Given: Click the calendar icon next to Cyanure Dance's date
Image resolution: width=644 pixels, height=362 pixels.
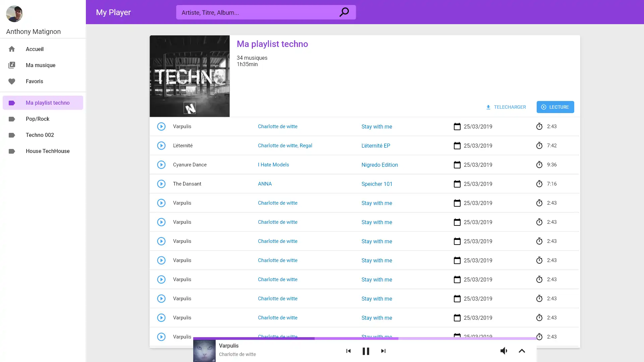Looking at the screenshot, I should click(x=457, y=165).
